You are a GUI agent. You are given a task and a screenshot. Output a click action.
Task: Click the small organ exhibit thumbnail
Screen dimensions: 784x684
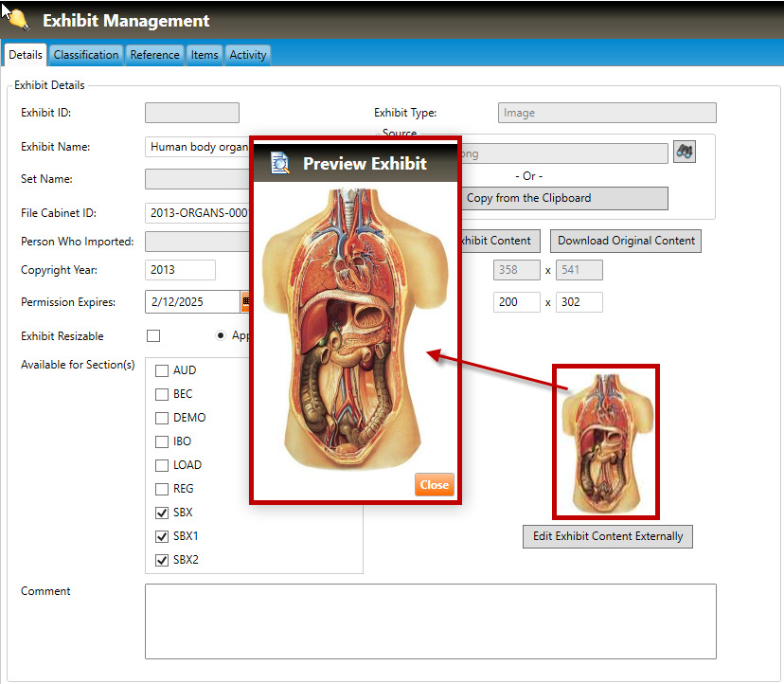tap(606, 441)
